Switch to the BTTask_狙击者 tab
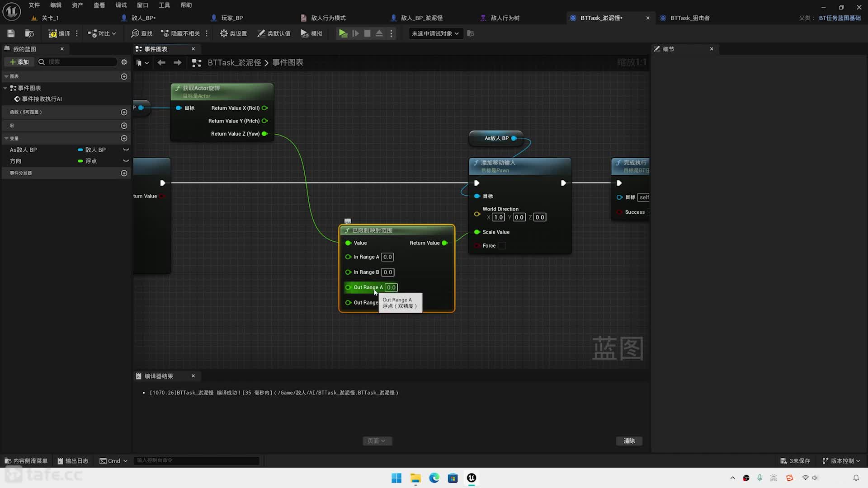The height and width of the screenshot is (488, 868). pyautogui.click(x=690, y=18)
